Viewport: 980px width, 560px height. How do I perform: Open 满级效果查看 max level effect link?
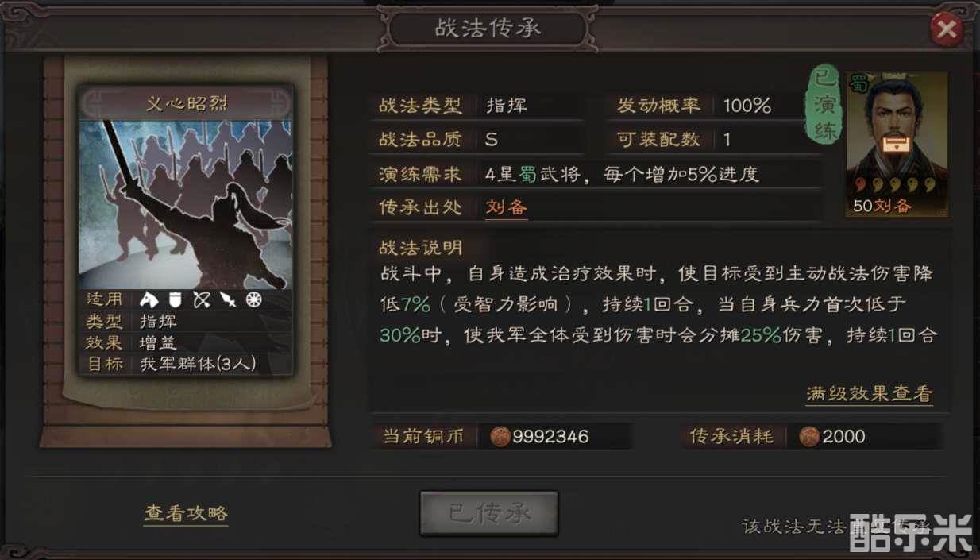click(x=870, y=393)
